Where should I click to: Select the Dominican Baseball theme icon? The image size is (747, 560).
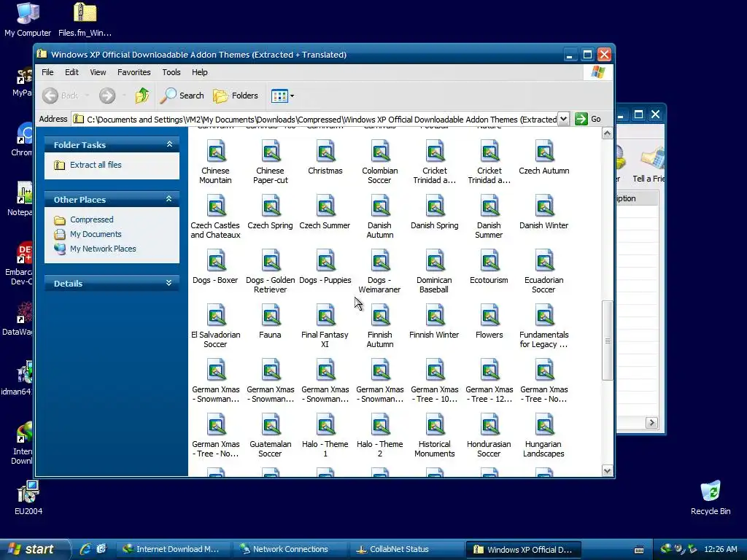pyautogui.click(x=435, y=271)
